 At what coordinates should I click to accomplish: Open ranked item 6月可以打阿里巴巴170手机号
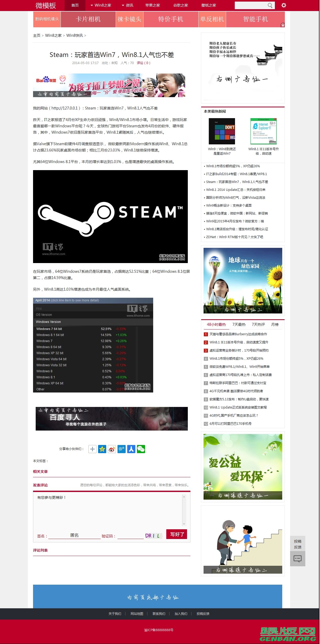(x=230, y=424)
